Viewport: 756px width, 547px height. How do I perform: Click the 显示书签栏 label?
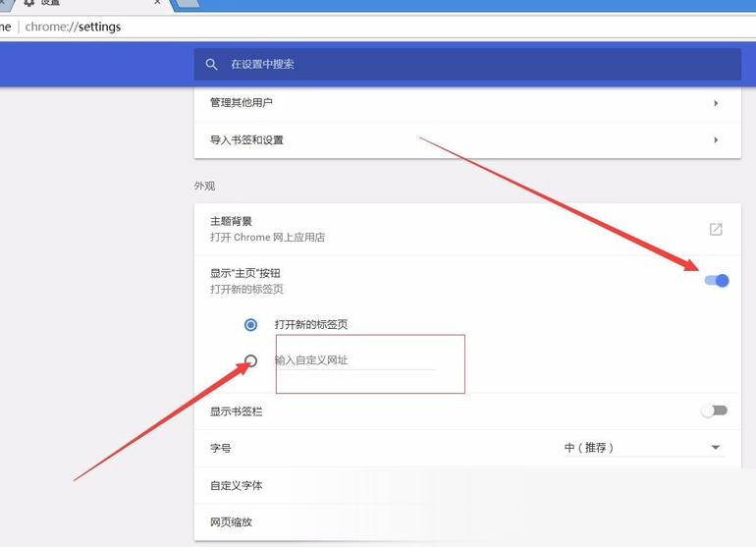pyautogui.click(x=237, y=411)
